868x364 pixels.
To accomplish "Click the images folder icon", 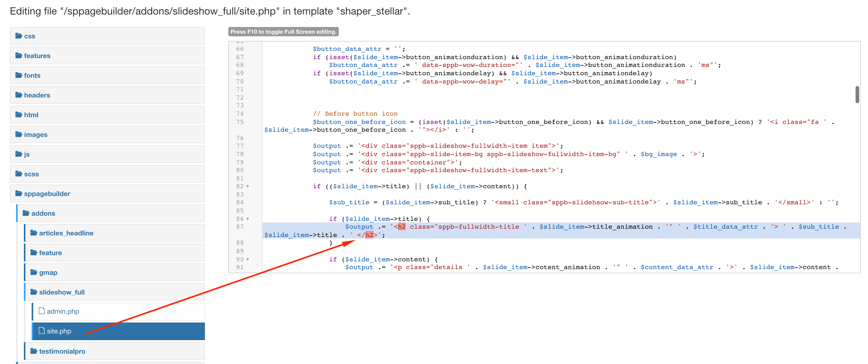I will point(18,134).
